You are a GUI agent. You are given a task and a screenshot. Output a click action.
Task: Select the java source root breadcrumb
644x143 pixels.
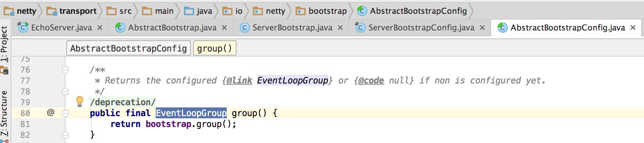point(198,11)
